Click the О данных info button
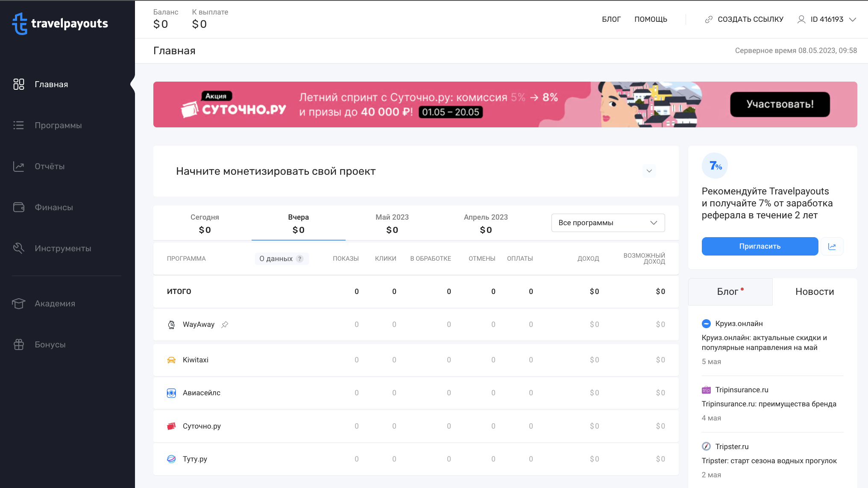Image resolution: width=868 pixels, height=488 pixels. pyautogui.click(x=282, y=259)
